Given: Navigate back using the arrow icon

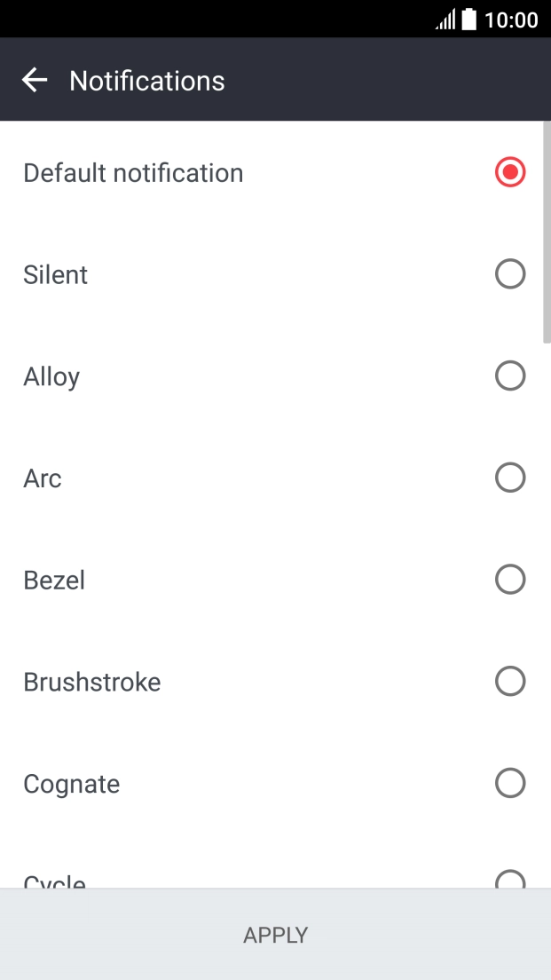Looking at the screenshot, I should [x=34, y=80].
